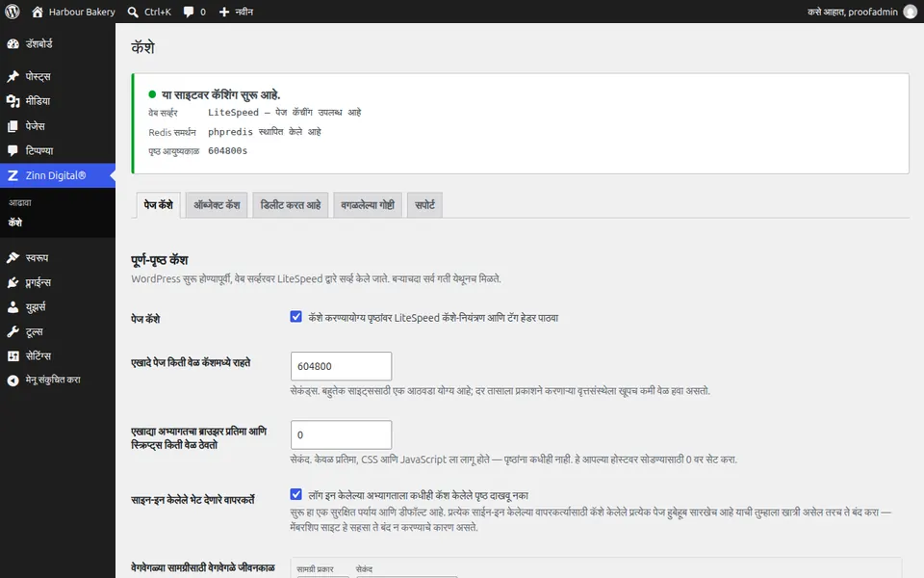Click the Posts pin icon
Screen dimensions: 924x578
[x=13, y=77]
